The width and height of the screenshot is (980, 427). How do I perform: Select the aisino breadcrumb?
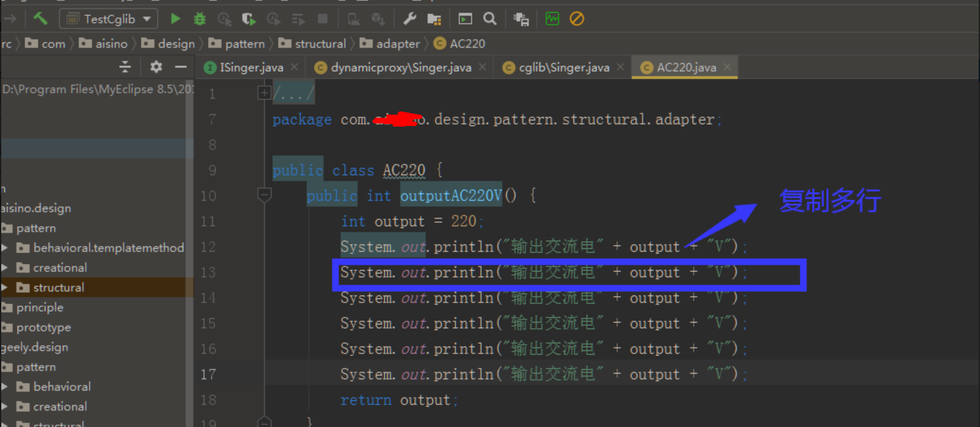coord(103,43)
